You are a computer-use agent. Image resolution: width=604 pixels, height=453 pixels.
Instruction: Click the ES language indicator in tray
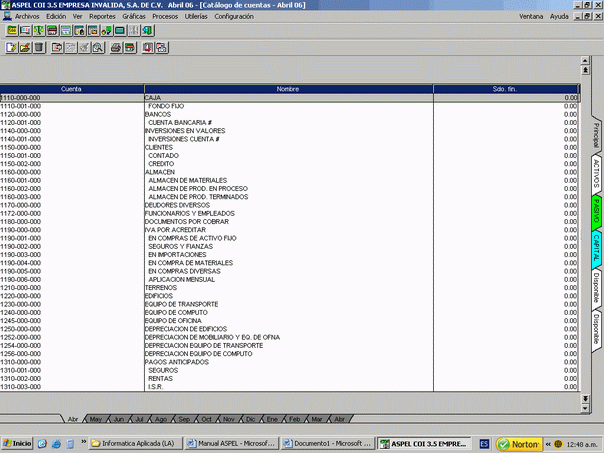[x=484, y=444]
